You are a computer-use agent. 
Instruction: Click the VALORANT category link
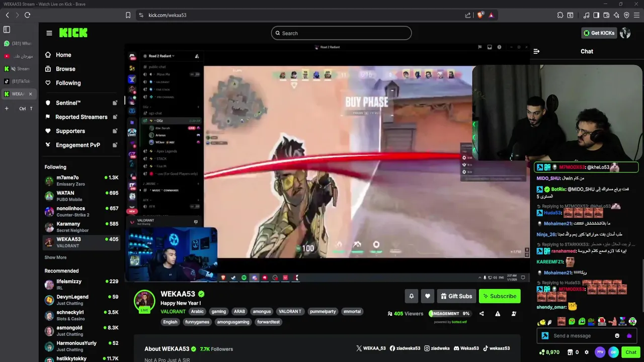(173, 312)
